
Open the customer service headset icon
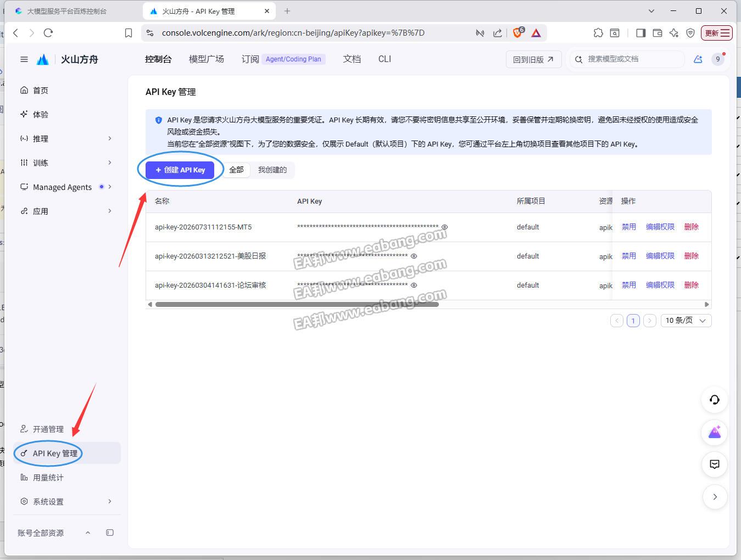coord(715,400)
